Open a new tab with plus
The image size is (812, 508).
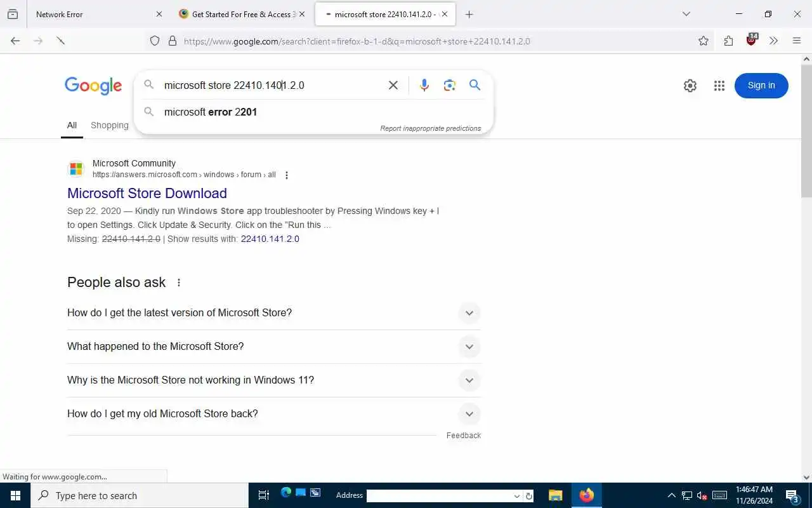coord(469,14)
